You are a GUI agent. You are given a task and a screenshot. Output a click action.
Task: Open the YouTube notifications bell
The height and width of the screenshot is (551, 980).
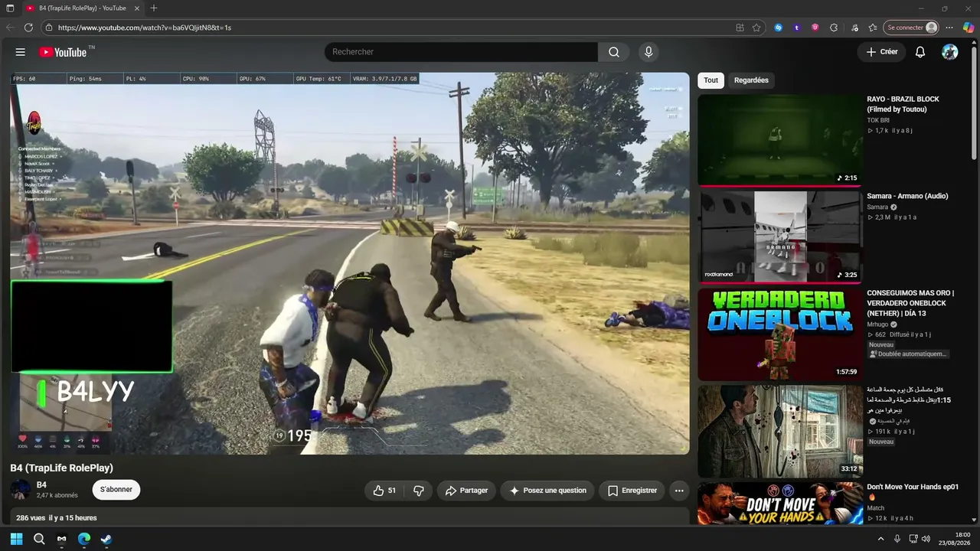(x=920, y=52)
